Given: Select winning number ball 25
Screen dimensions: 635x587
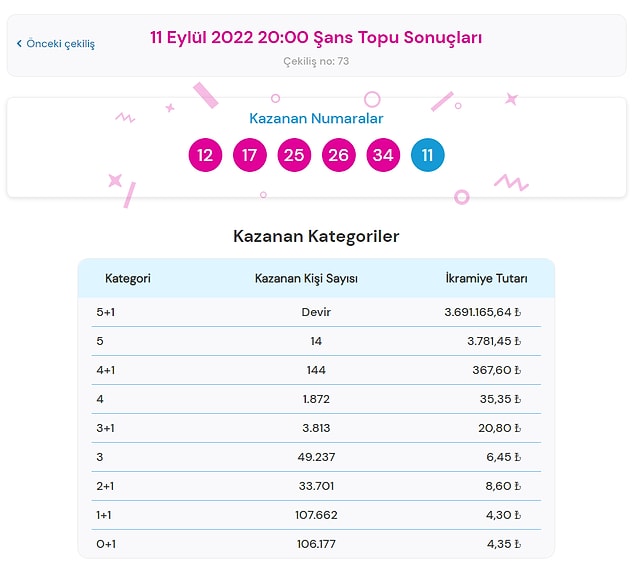Looking at the screenshot, I should point(294,155).
